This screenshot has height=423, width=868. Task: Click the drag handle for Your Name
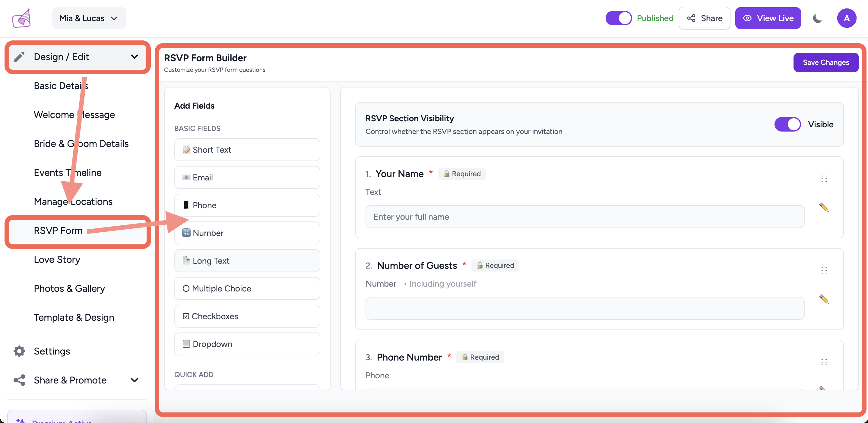tap(824, 179)
